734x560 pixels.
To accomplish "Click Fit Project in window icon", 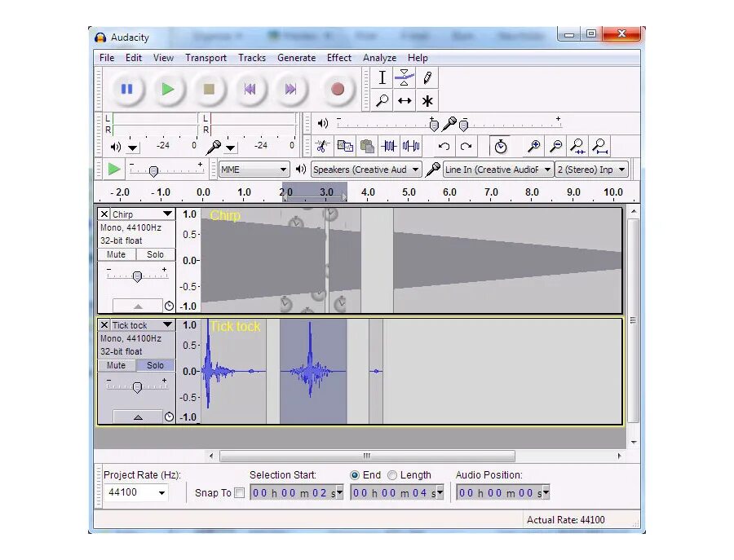I will [600, 147].
